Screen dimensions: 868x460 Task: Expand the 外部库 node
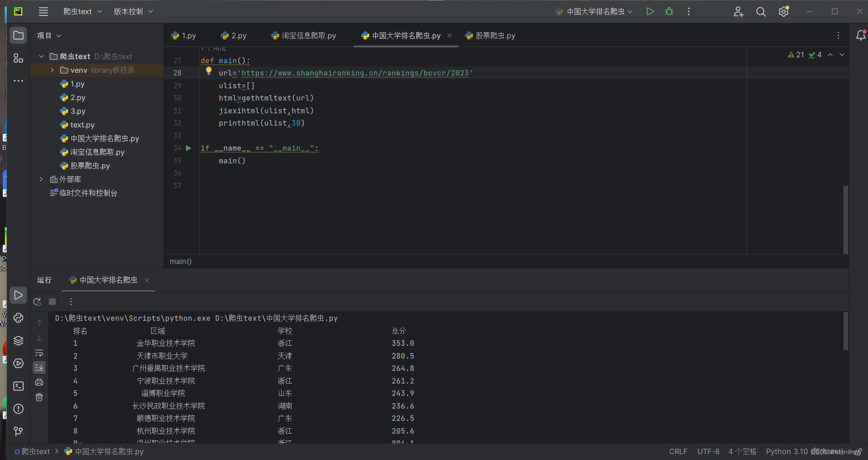(41, 179)
